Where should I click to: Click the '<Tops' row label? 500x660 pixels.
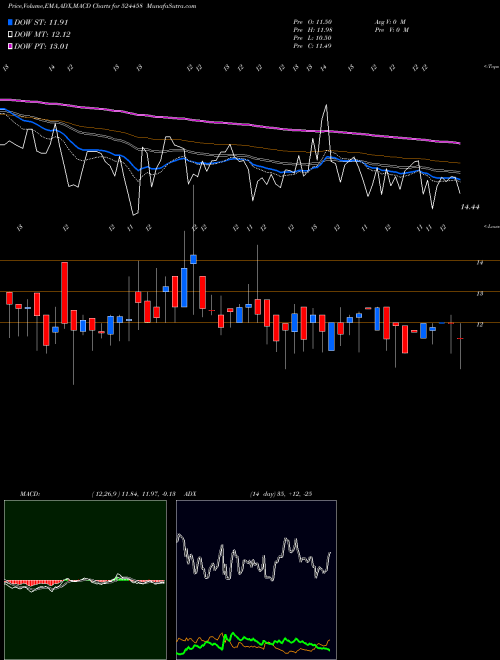click(x=491, y=67)
